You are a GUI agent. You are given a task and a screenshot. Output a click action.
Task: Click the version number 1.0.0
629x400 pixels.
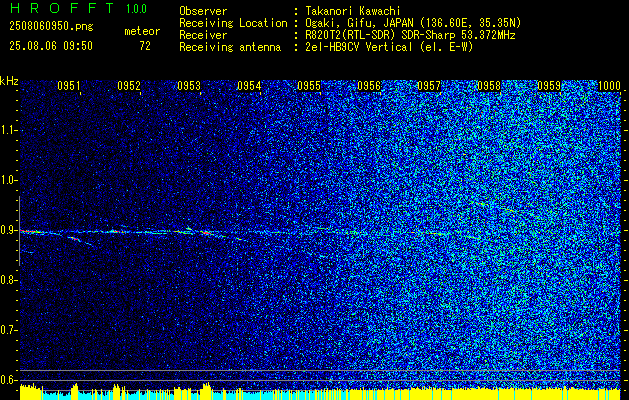click(136, 9)
